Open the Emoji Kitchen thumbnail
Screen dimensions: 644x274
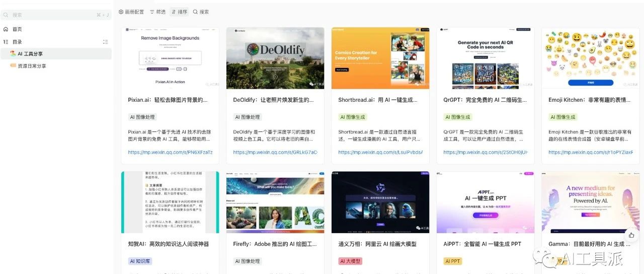pos(591,58)
